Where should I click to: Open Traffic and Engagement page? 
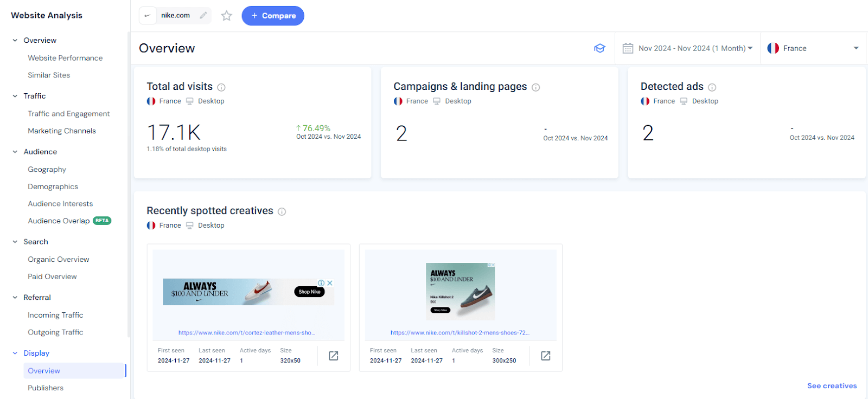[x=69, y=113]
